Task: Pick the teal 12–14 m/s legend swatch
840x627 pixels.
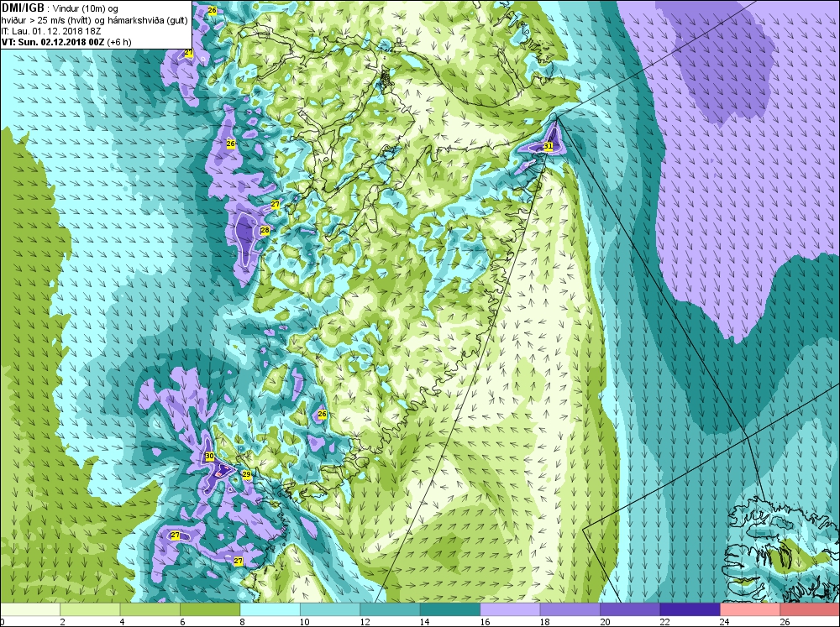Action: point(390,609)
